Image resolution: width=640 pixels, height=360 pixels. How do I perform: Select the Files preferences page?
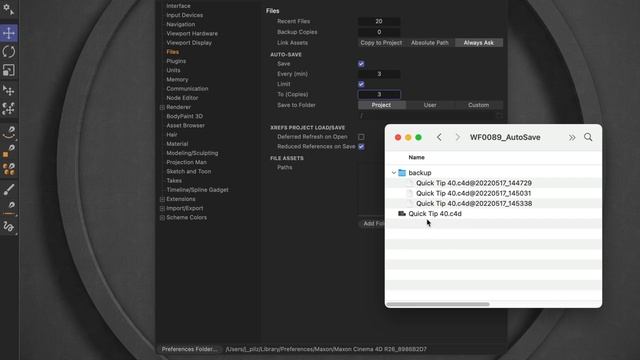173,52
